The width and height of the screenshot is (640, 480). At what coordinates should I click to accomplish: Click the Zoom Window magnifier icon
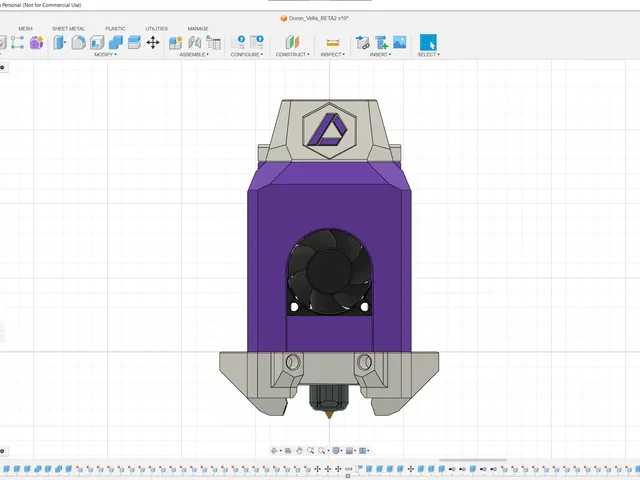point(322,451)
